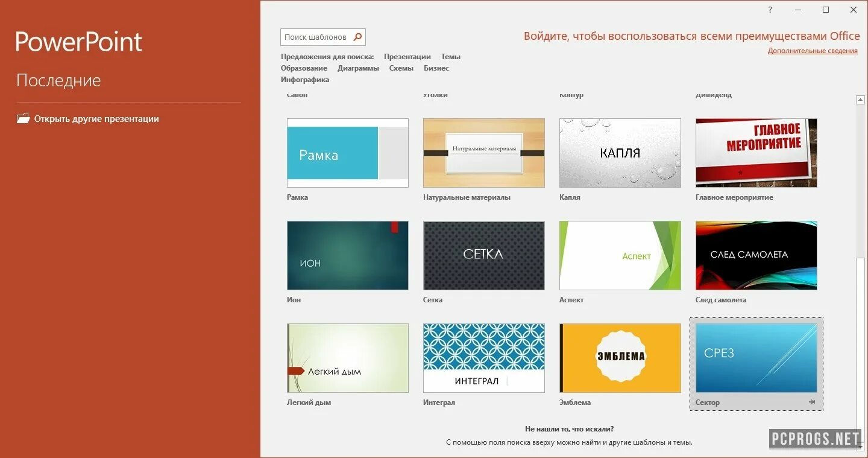Close the PowerPoint start window
868x458 pixels.
coord(854,10)
